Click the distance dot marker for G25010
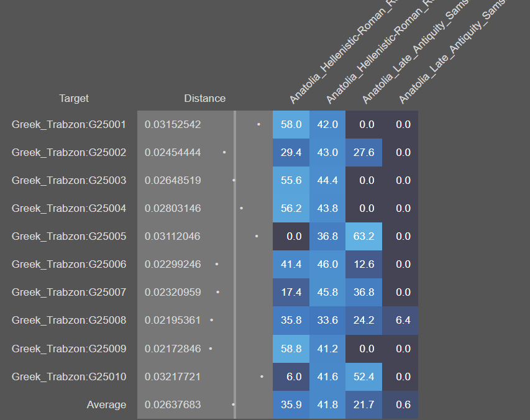 tap(262, 377)
